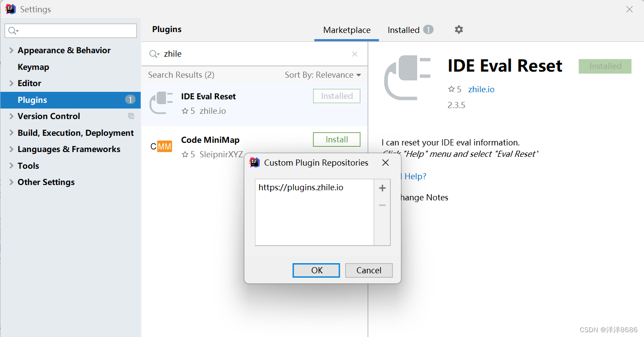Click Cancel in Custom Plugin Repositories
This screenshot has height=337, width=644.
click(x=369, y=270)
